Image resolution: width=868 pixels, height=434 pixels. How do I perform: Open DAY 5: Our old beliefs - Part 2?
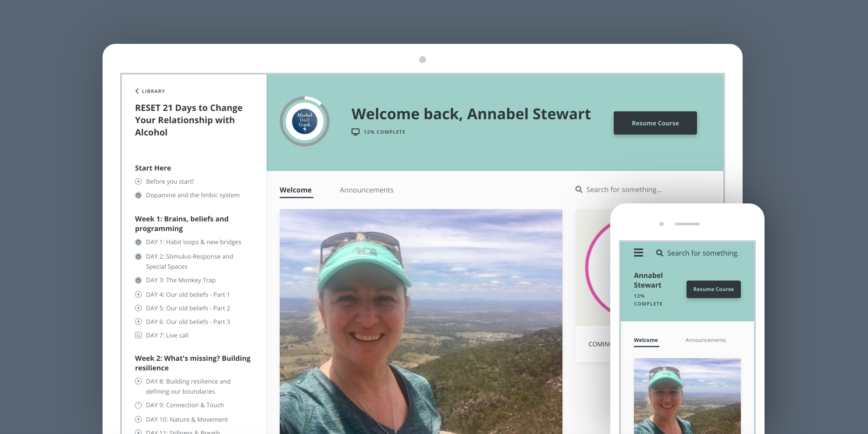188,308
